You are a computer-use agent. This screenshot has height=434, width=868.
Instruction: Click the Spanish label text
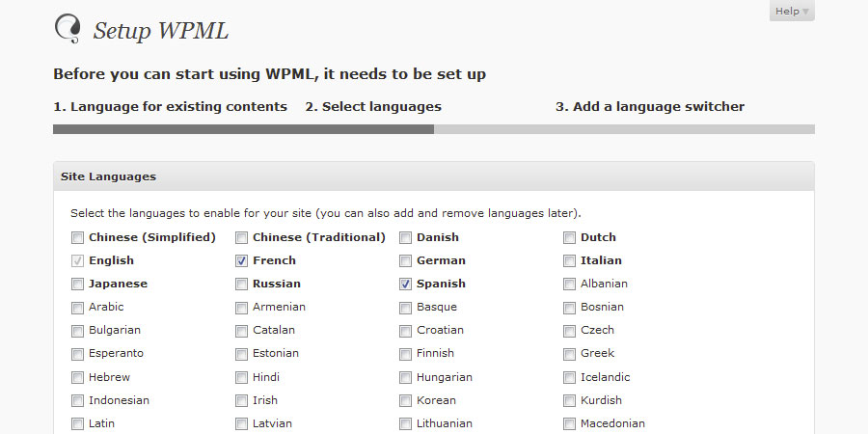tap(441, 284)
